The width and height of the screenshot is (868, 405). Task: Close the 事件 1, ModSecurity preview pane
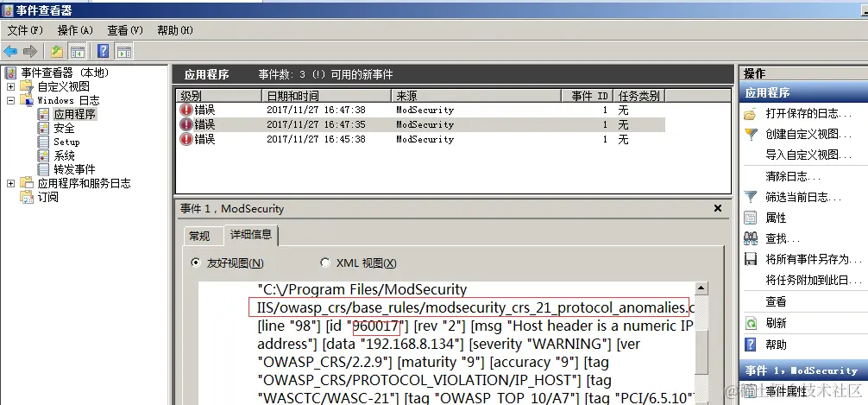(717, 208)
